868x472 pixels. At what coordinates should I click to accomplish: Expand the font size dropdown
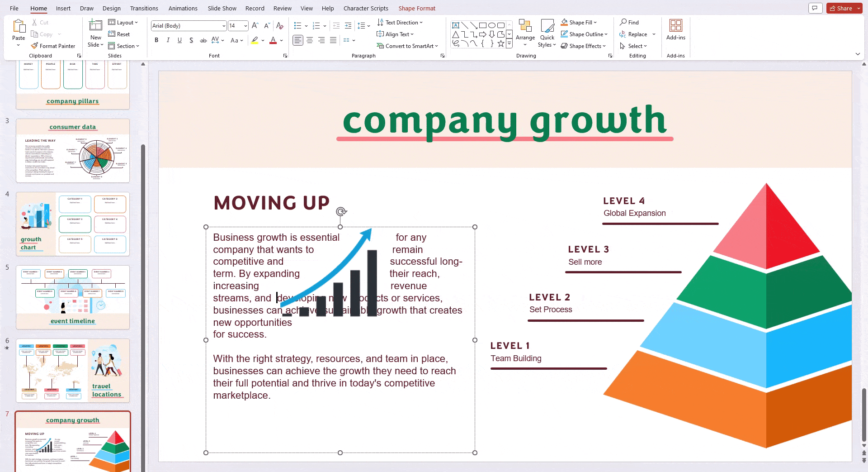point(245,26)
